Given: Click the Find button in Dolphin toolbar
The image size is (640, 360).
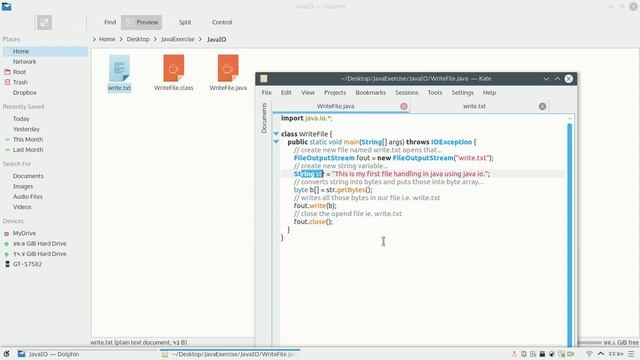Looking at the screenshot, I should tap(110, 22).
